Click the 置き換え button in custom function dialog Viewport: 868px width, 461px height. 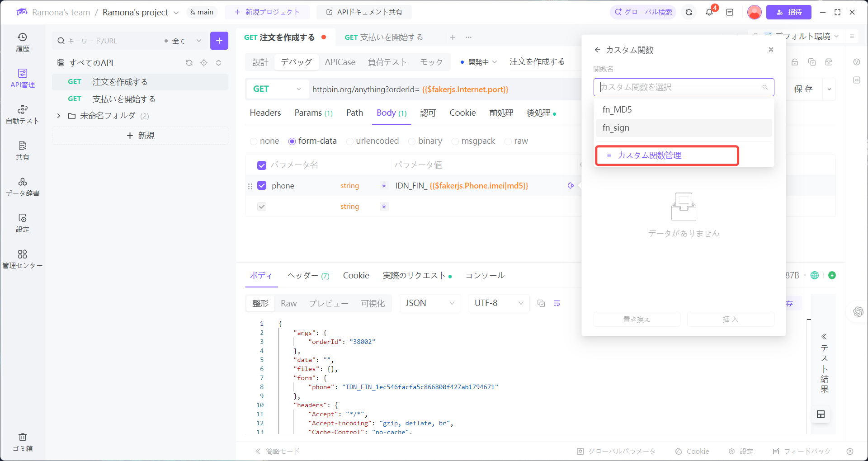(637, 319)
